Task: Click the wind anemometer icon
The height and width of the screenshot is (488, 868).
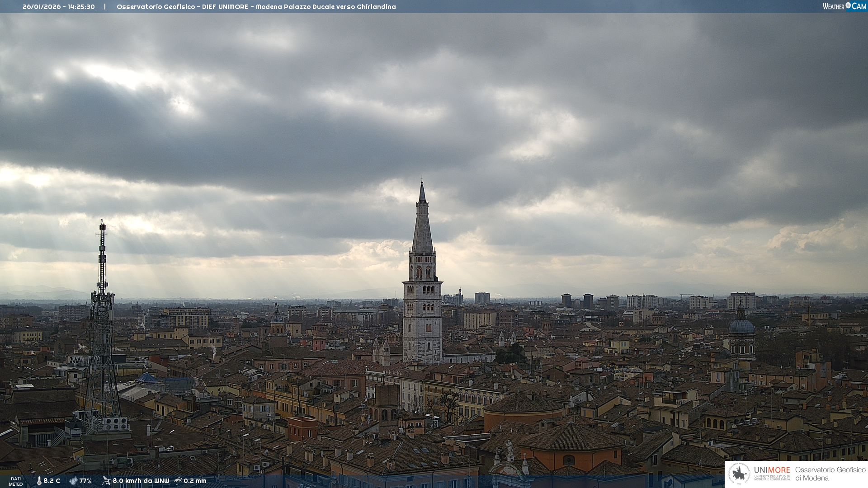Action: (x=106, y=481)
